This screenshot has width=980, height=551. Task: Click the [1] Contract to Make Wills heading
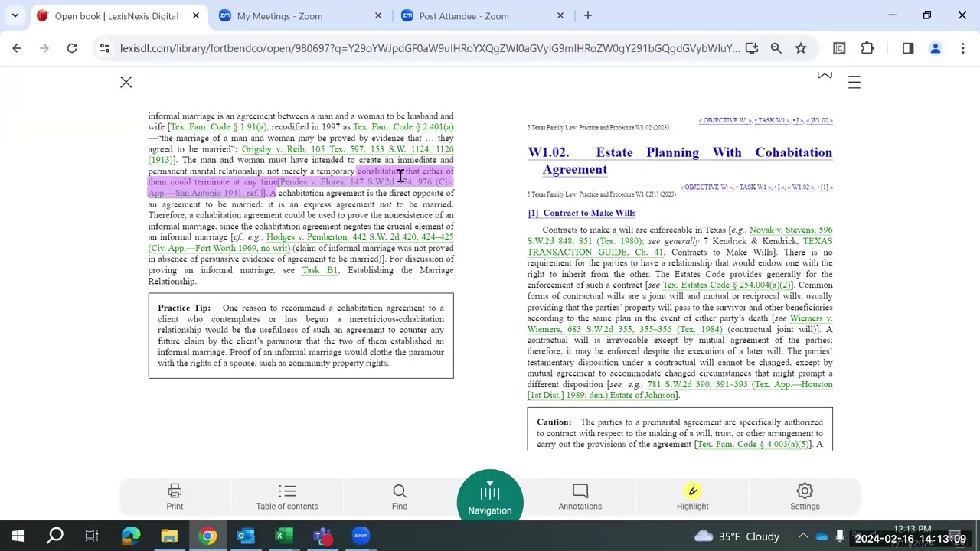click(x=582, y=213)
